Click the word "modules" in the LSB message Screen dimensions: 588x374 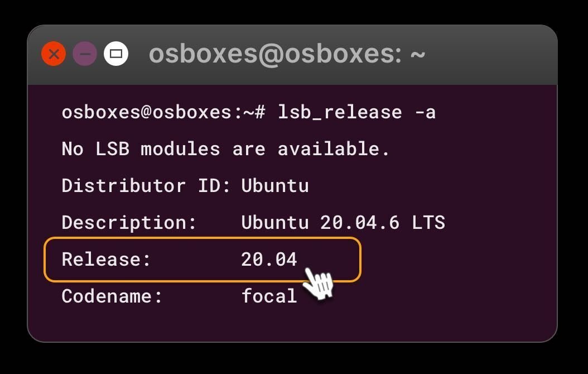tap(180, 149)
